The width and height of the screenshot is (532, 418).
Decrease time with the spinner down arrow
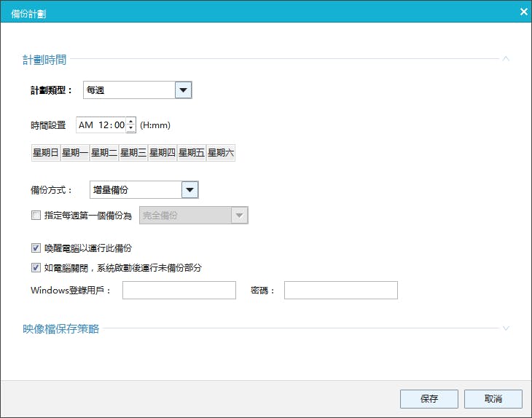pos(131,128)
